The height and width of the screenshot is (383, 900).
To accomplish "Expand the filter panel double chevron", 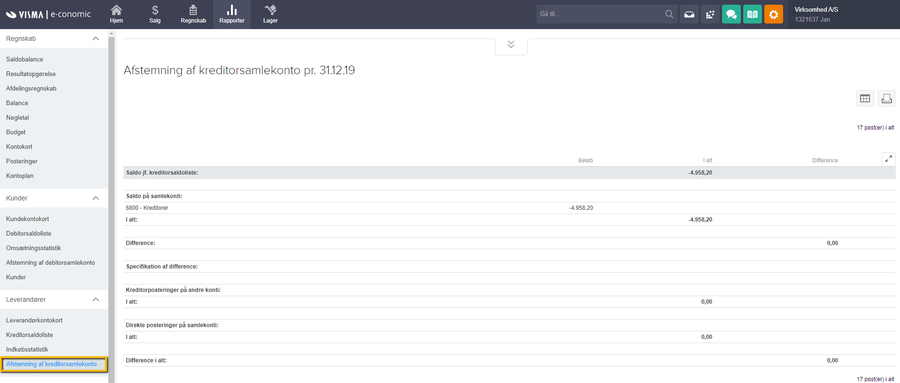I will [x=511, y=45].
